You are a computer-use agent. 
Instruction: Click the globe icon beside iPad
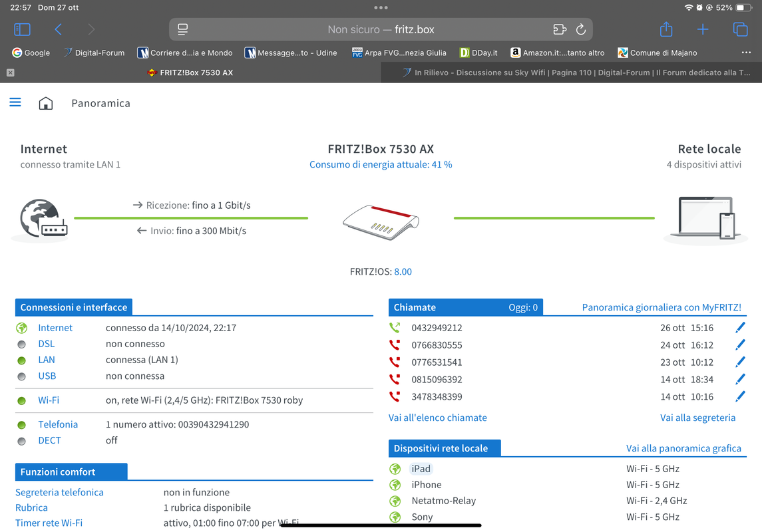(395, 469)
